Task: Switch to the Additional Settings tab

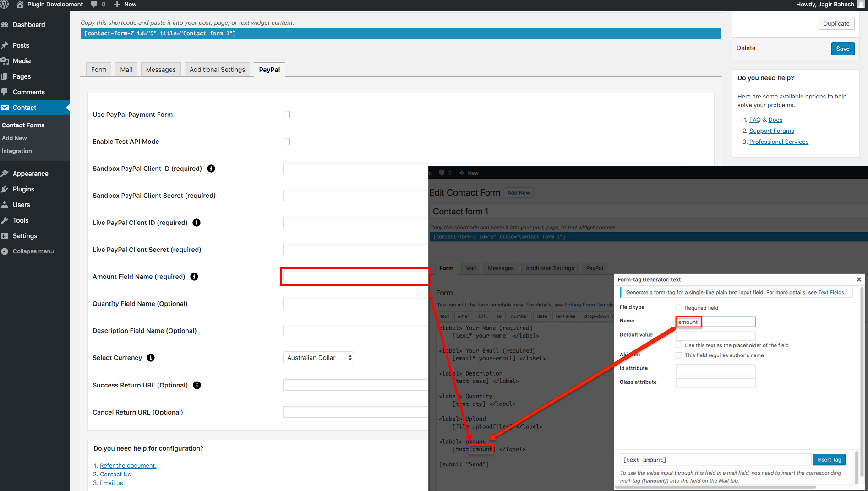Action: tap(217, 70)
